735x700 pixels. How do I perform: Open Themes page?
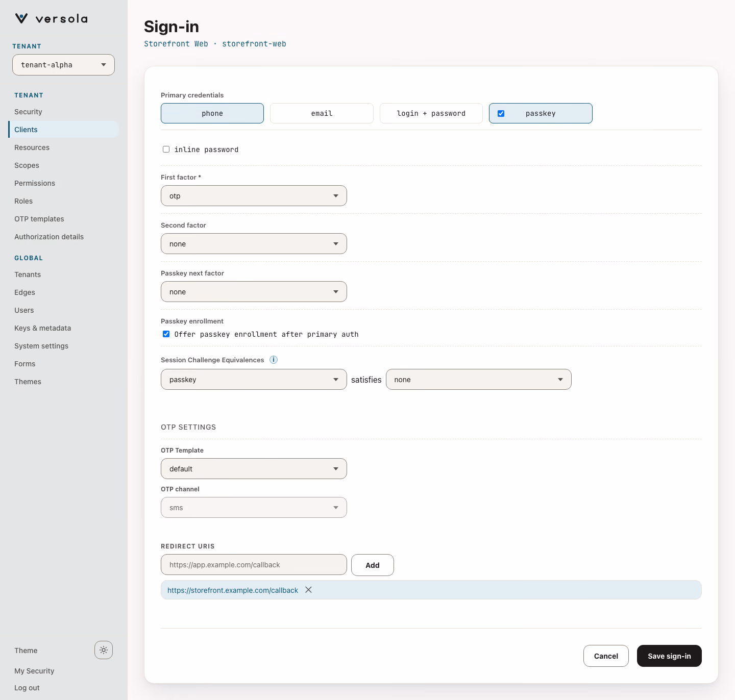pos(63,382)
